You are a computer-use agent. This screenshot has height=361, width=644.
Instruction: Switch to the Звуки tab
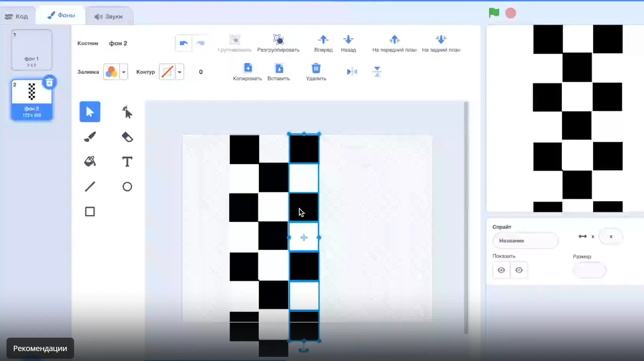pos(109,16)
